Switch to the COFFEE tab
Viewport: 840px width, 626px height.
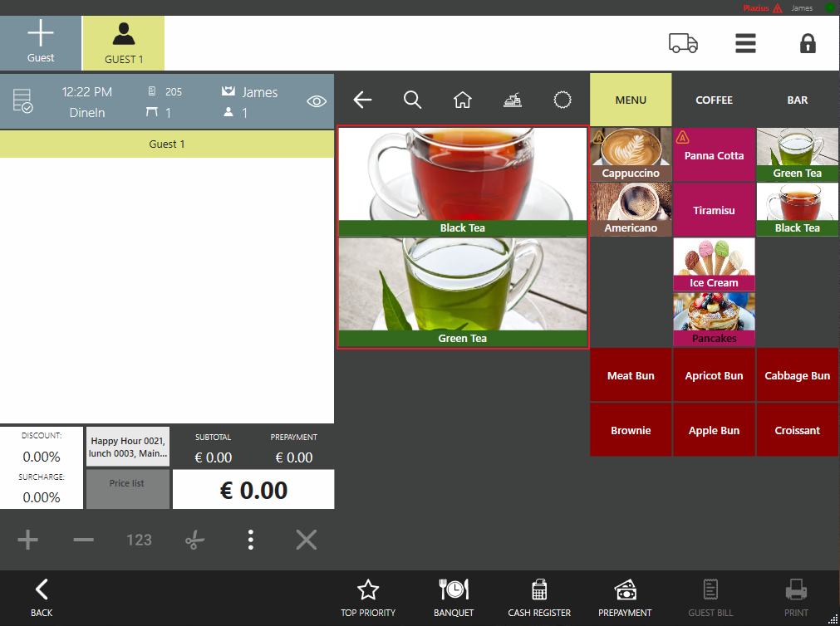(714, 100)
